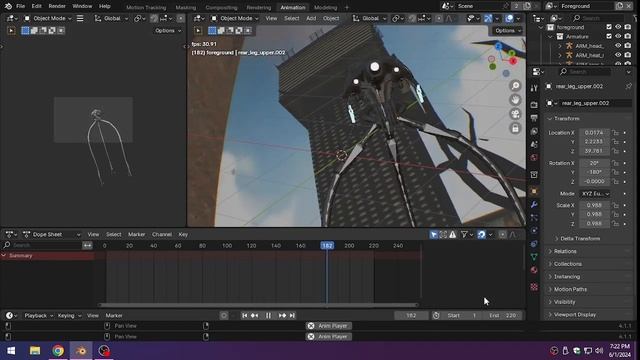Click the pan hand icon in the viewport
Screen dimensions: 640x360
516,100
